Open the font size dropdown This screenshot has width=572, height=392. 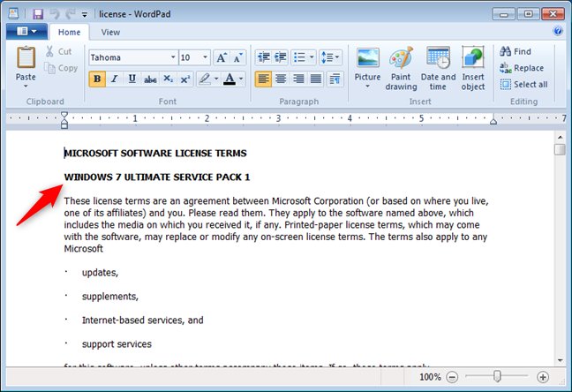click(x=205, y=57)
